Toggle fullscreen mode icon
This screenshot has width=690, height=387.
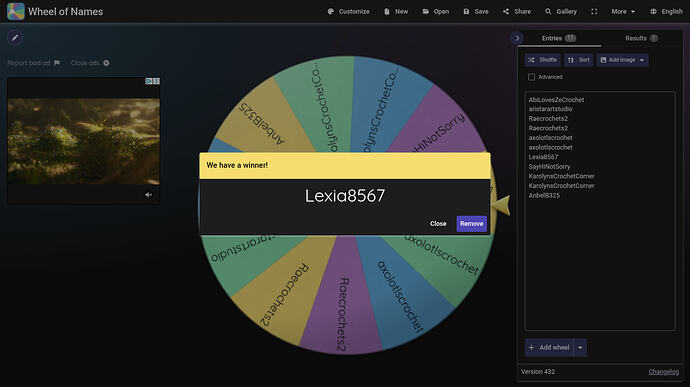[594, 11]
